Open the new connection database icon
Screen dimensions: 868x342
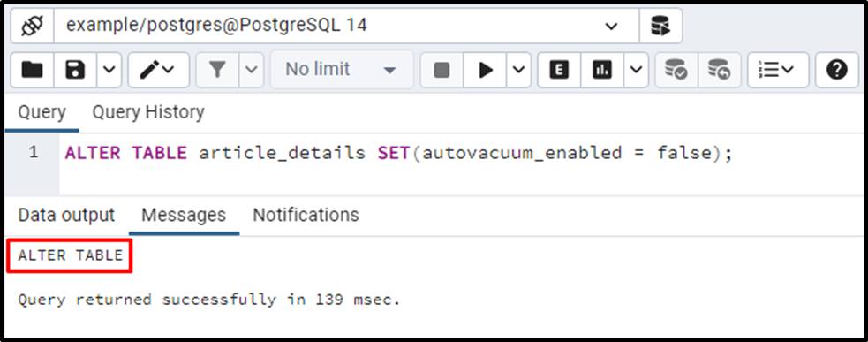[660, 26]
